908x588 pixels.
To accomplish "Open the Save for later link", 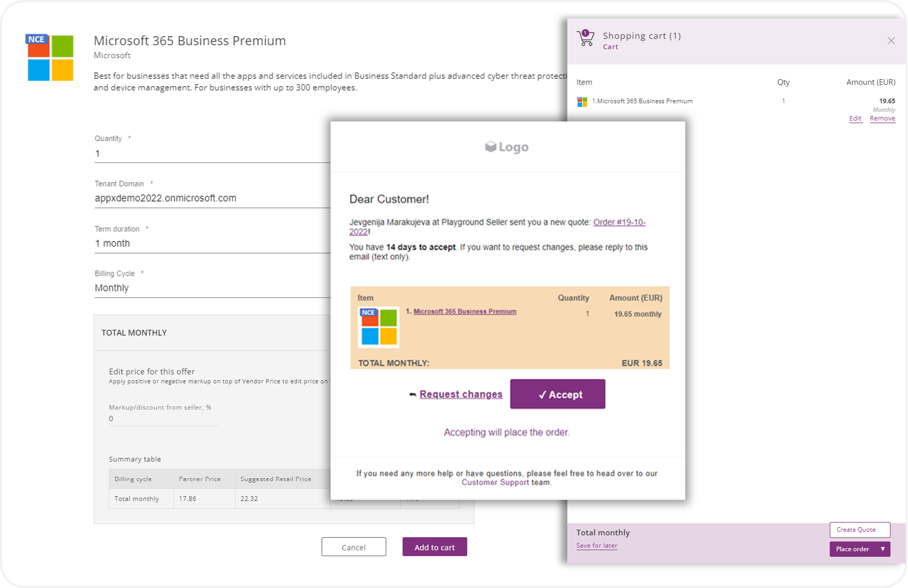I will (x=596, y=545).
